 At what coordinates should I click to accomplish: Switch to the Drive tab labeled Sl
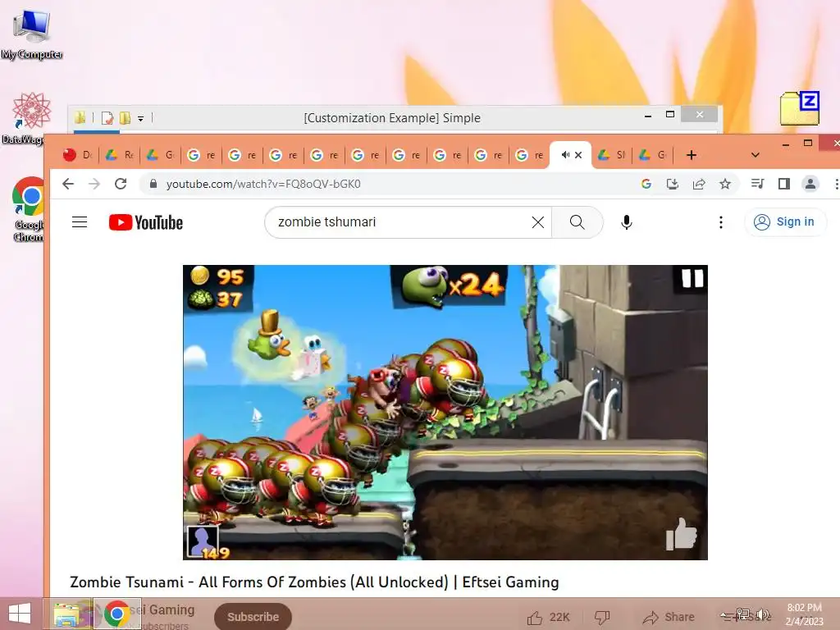point(612,155)
